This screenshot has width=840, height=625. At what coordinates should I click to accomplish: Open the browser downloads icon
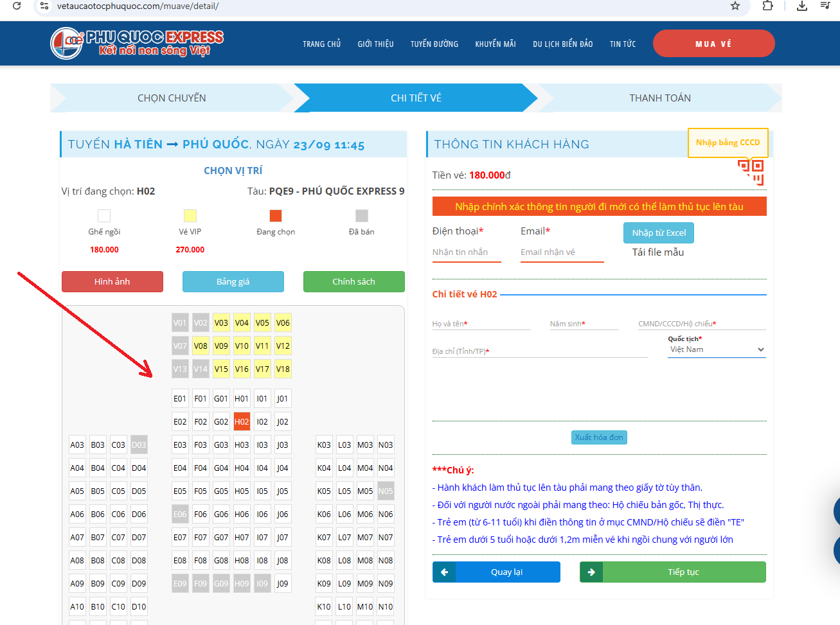[801, 6]
